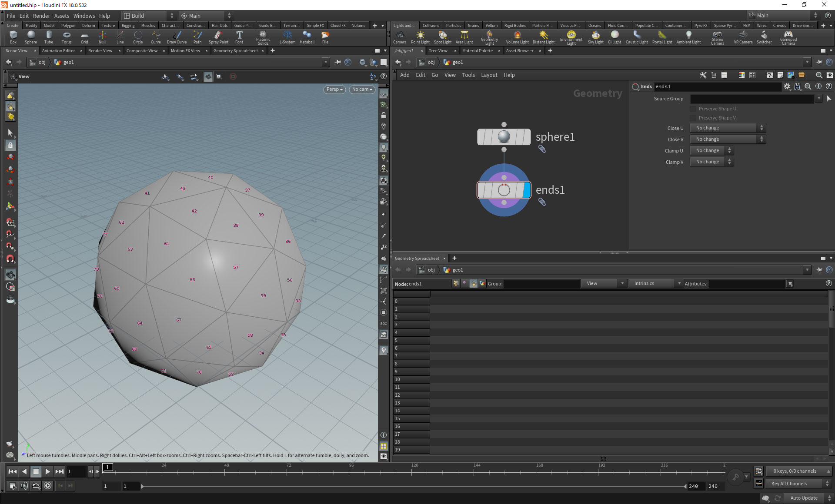Select the Font shelf tool
Viewport: 835px width, 504px height.
(239, 37)
